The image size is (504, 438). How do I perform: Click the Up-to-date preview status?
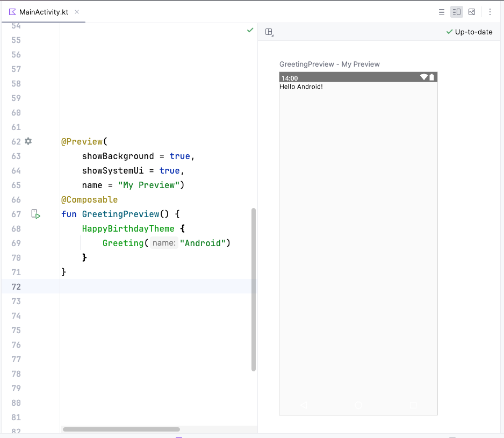pos(469,32)
